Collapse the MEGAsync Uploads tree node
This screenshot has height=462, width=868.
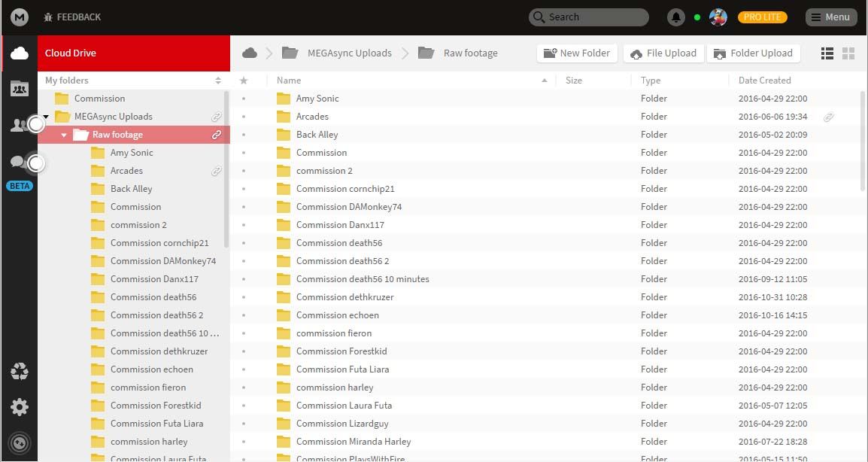[46, 117]
